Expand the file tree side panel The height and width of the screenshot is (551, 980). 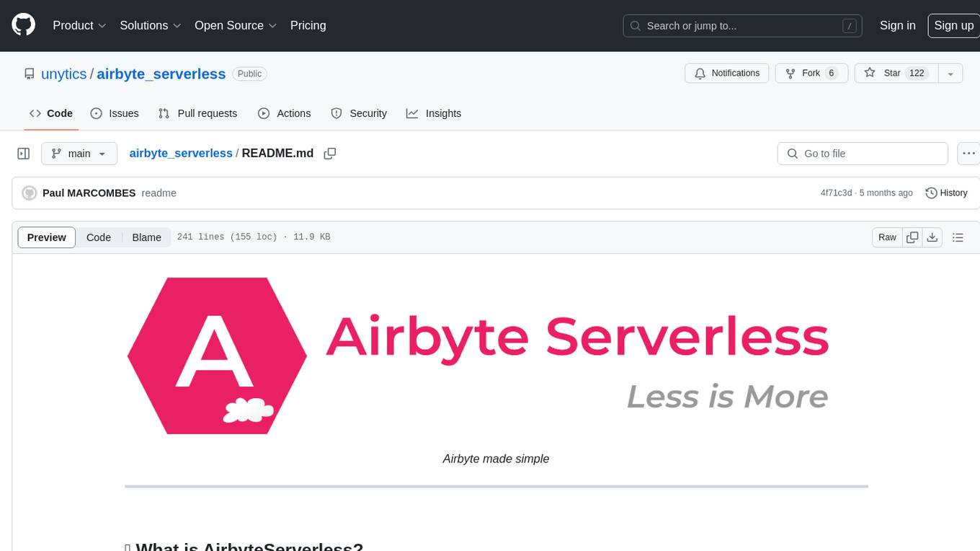24,154
